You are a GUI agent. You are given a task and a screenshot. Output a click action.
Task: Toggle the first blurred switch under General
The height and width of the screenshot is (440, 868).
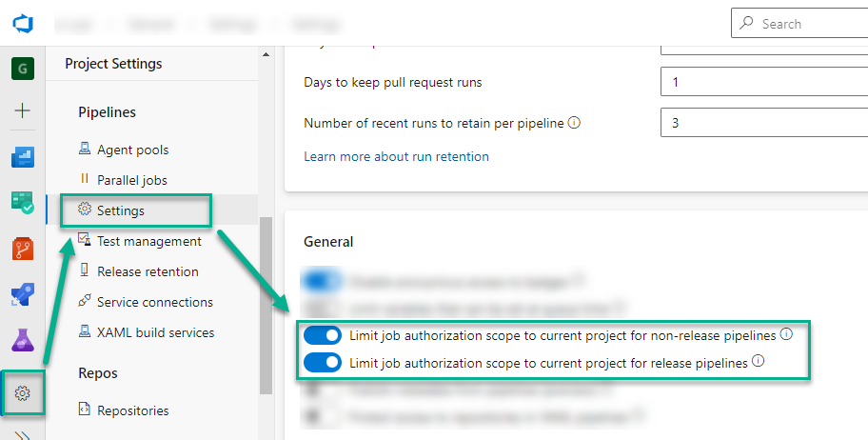(x=322, y=281)
